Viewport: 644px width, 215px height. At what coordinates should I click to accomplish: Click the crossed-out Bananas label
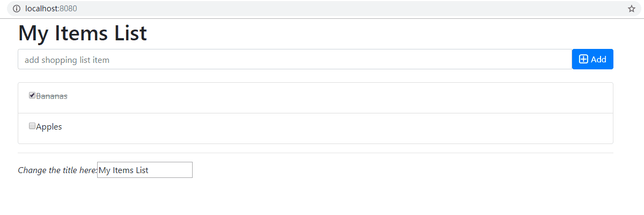tap(52, 96)
